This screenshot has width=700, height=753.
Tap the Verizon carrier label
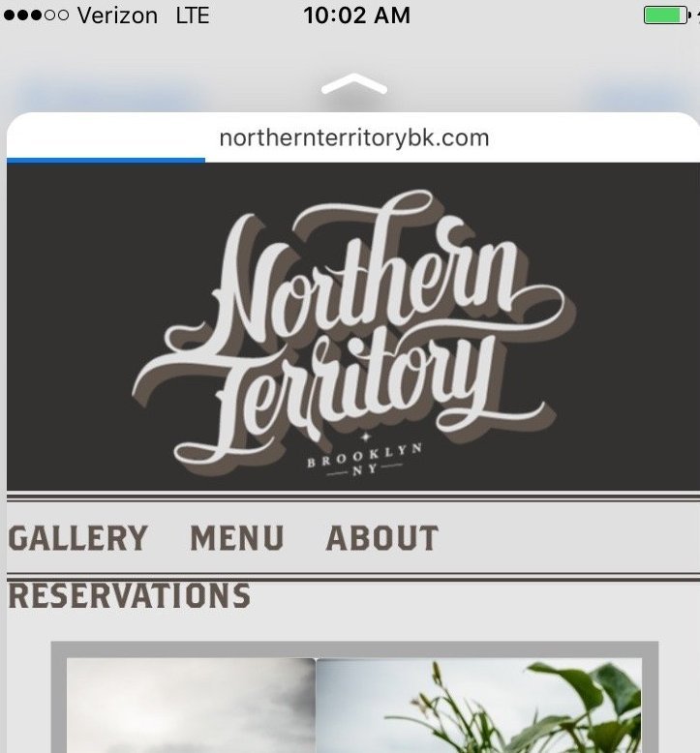(x=117, y=15)
